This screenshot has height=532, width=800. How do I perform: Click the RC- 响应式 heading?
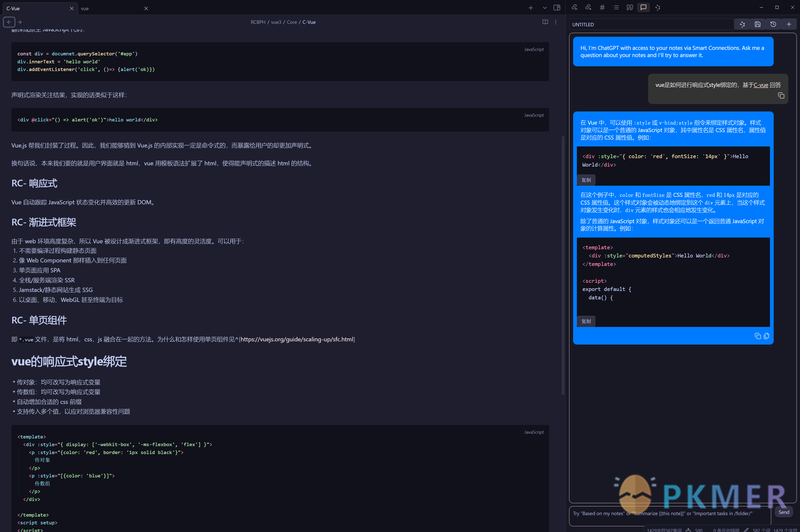pyautogui.click(x=34, y=183)
